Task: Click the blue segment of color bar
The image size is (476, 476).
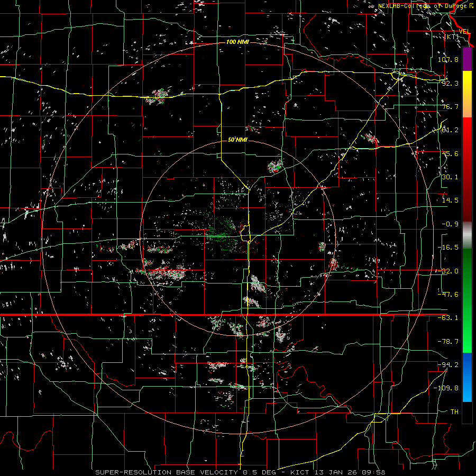Action: [467, 377]
